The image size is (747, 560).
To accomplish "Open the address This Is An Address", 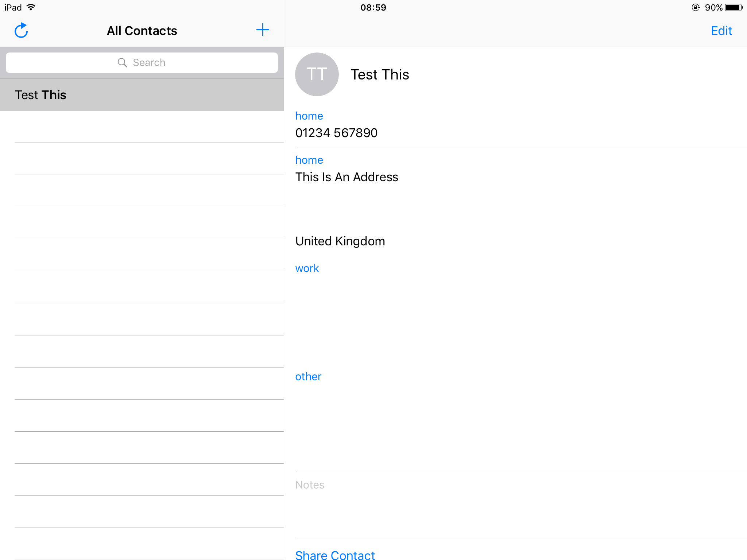I will point(347,177).
